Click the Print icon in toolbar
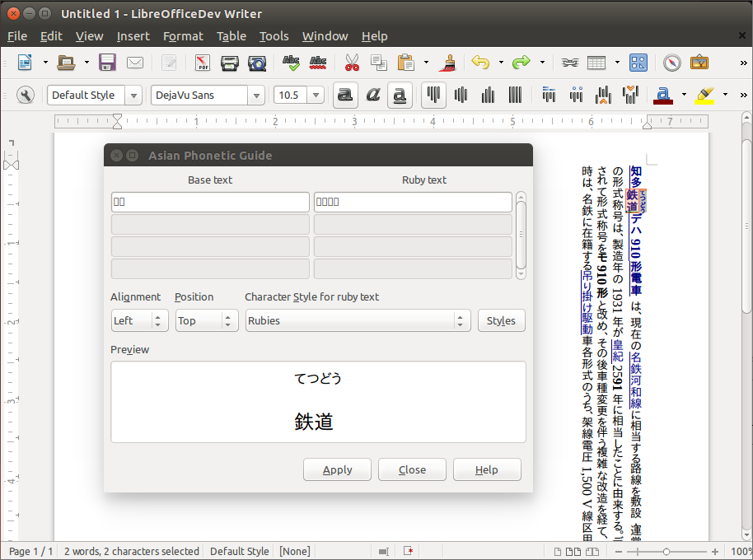 (229, 63)
